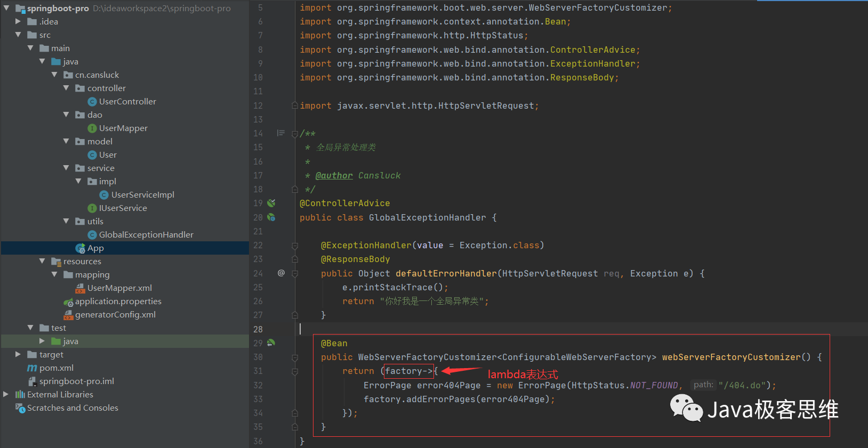
Task: Click the @author tag link in Javadoc
Action: tap(334, 175)
